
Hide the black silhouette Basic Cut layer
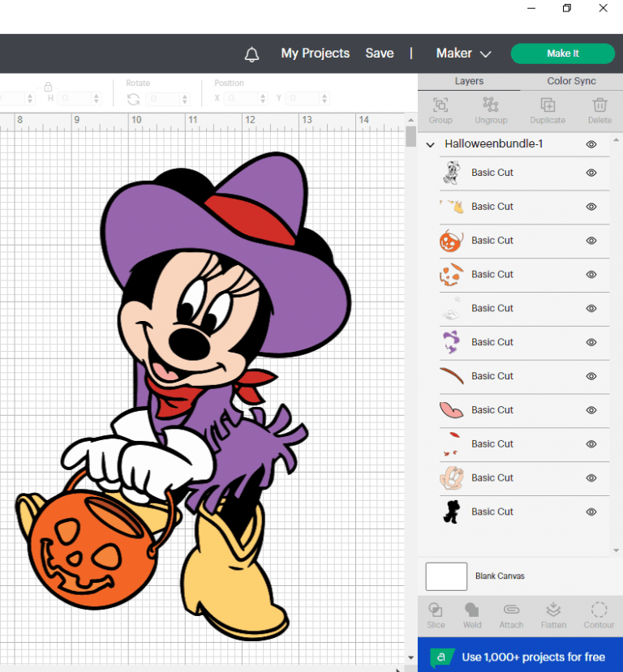[591, 511]
